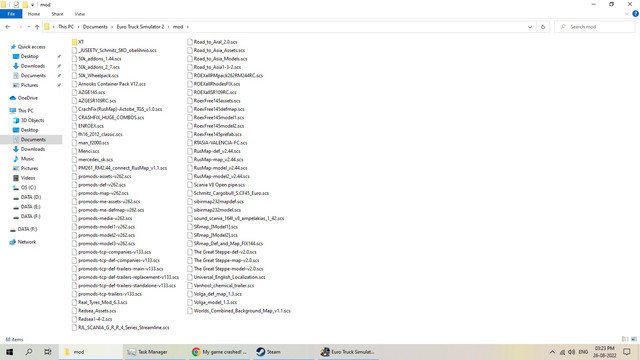This screenshot has width=640, height=360.
Task: Open the notification center icon
Action: (x=627, y=352)
